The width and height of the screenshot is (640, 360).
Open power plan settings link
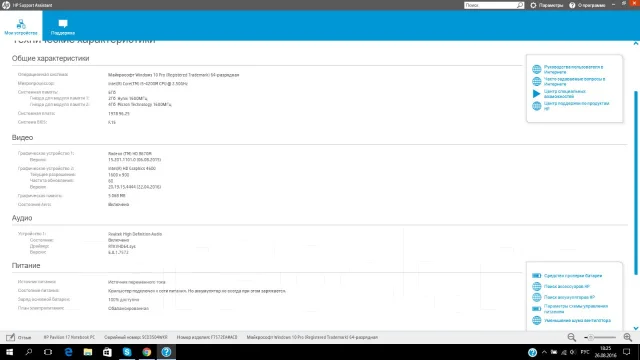[576, 309]
